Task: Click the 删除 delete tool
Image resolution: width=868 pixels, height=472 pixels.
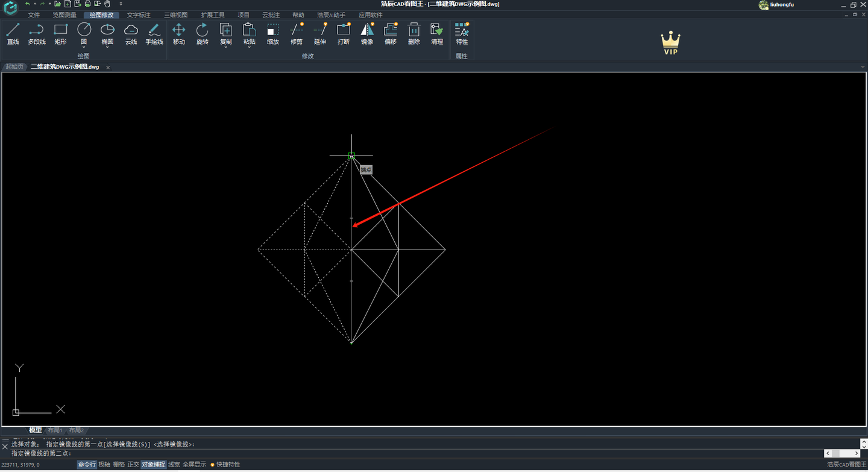Action: coord(414,34)
